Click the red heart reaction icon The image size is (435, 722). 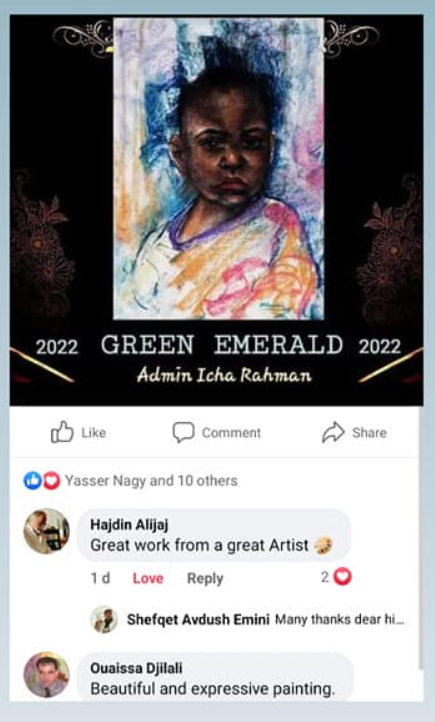(51, 481)
